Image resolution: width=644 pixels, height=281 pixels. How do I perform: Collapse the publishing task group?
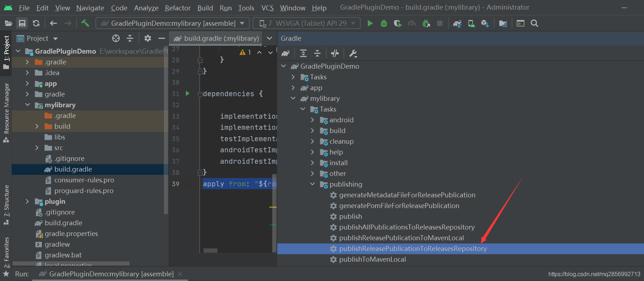[x=312, y=184]
